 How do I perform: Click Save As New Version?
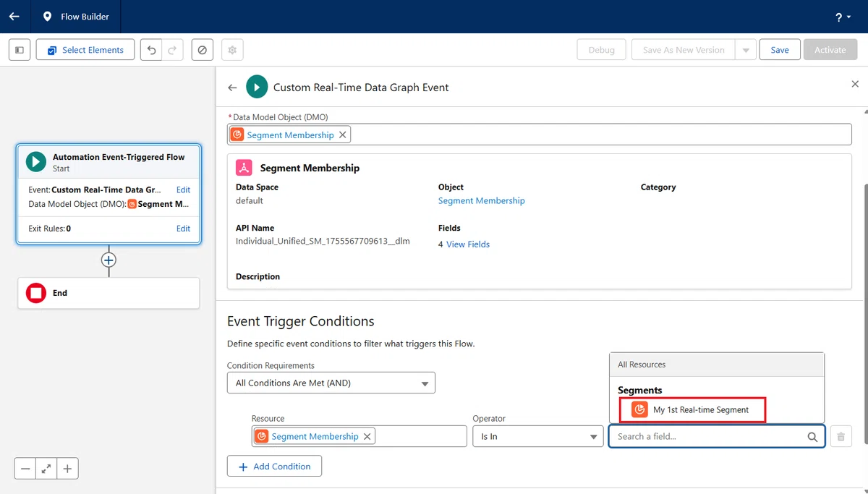684,50
